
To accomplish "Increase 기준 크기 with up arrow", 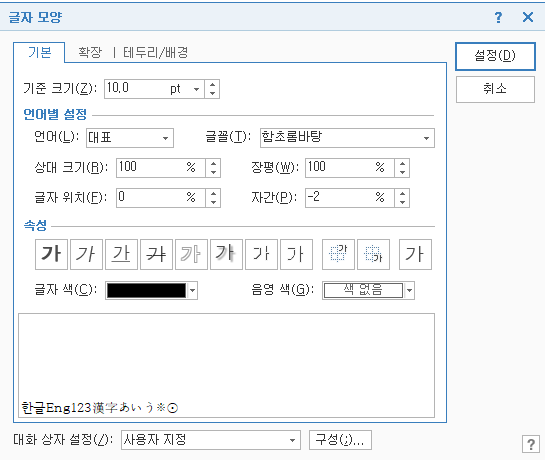I will 212,84.
